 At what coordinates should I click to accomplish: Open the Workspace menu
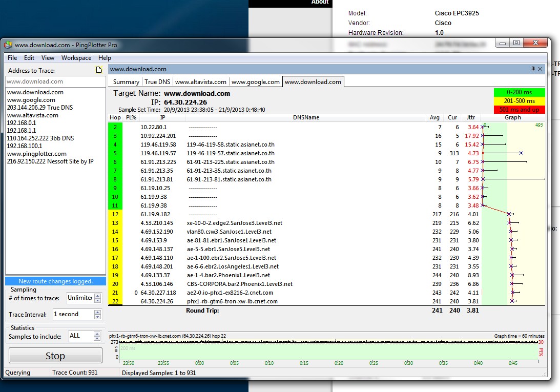tap(76, 58)
